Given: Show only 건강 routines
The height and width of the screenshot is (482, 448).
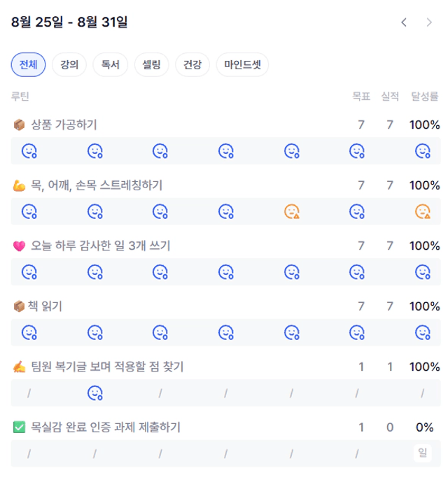Looking at the screenshot, I should (x=192, y=64).
